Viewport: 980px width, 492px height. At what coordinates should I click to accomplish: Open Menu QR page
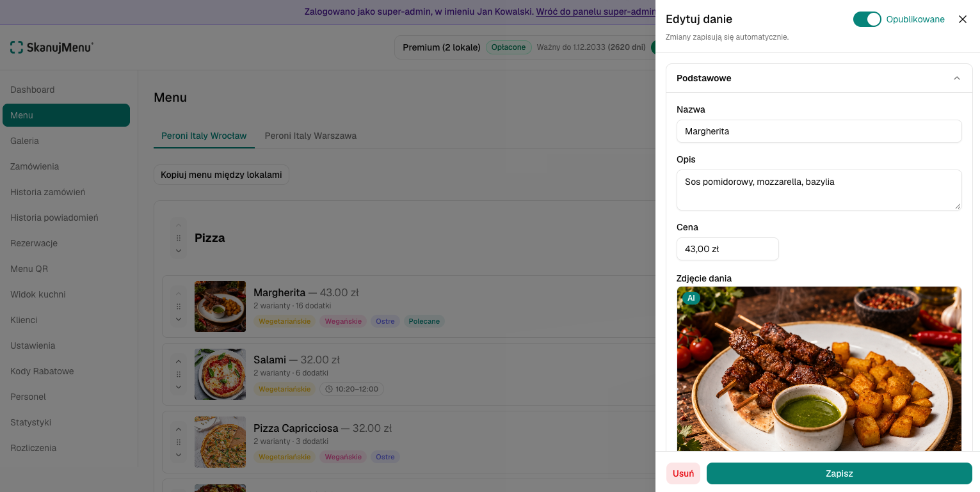point(66,269)
